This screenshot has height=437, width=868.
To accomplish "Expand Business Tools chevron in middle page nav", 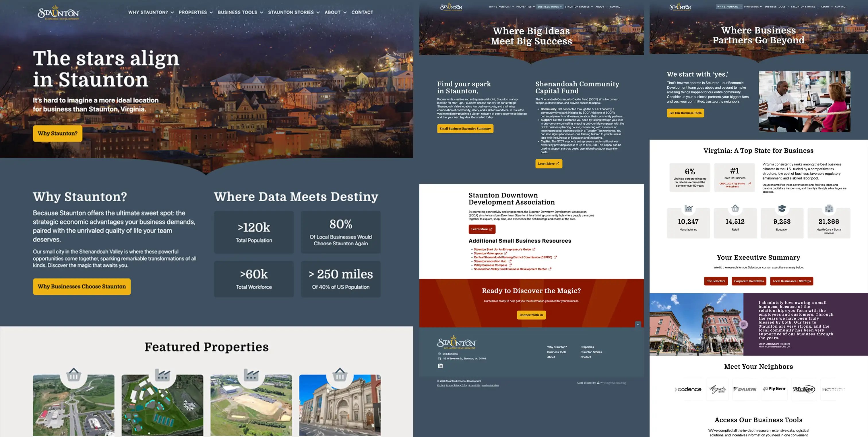I will click(x=561, y=7).
